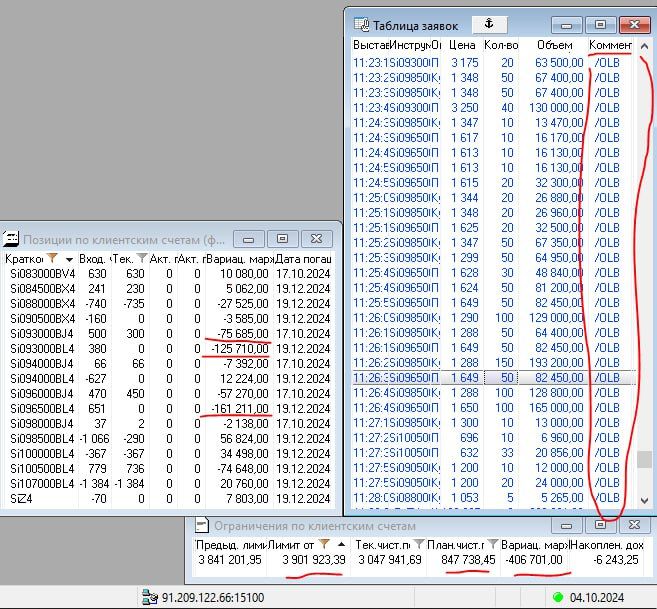Close the Позиции по клиентским счетам window
The image size is (657, 609).
click(316, 239)
